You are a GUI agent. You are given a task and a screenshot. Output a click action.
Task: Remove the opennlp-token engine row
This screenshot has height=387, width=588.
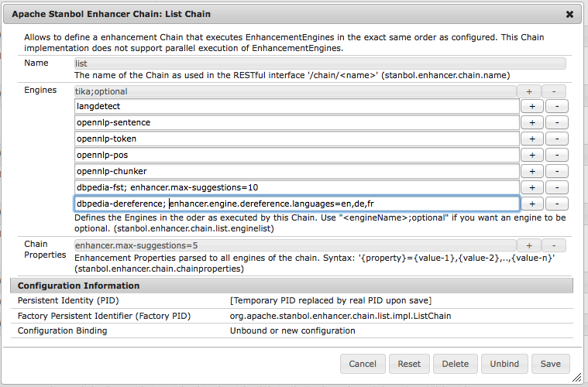[557, 139]
